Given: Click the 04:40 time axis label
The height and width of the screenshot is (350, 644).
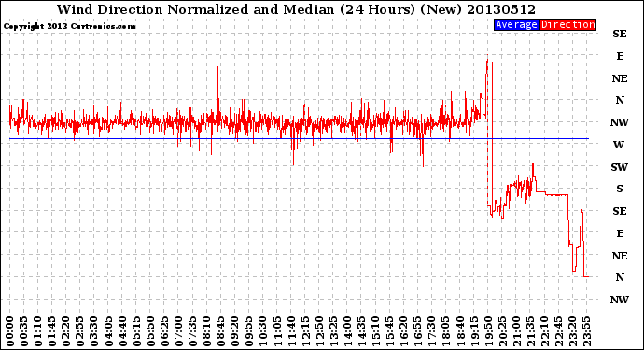Looking at the screenshot, I should click(123, 331).
